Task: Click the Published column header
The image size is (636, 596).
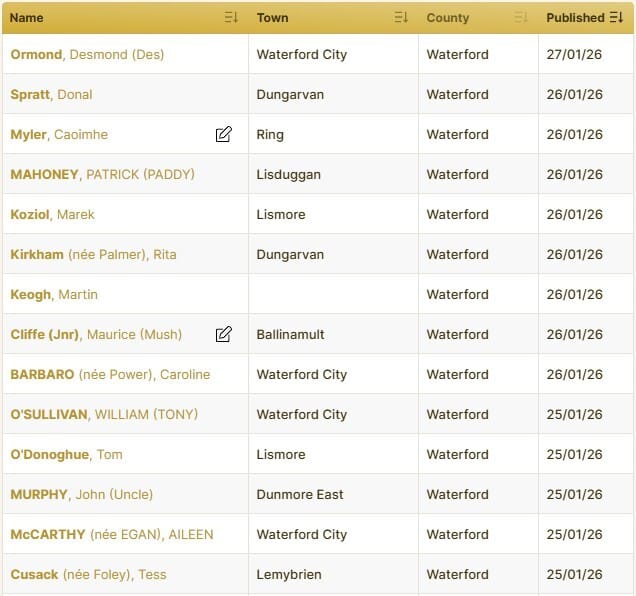Action: point(575,18)
